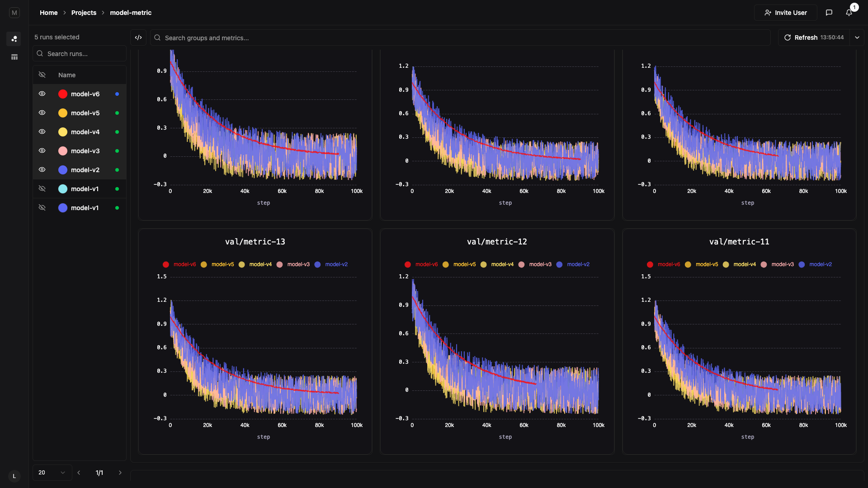Image resolution: width=868 pixels, height=488 pixels.
Task: Open the table layout view in left sidebar
Action: coord(14,57)
